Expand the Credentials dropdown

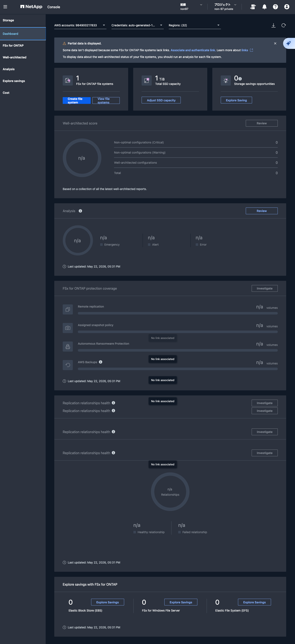pyautogui.click(x=137, y=25)
